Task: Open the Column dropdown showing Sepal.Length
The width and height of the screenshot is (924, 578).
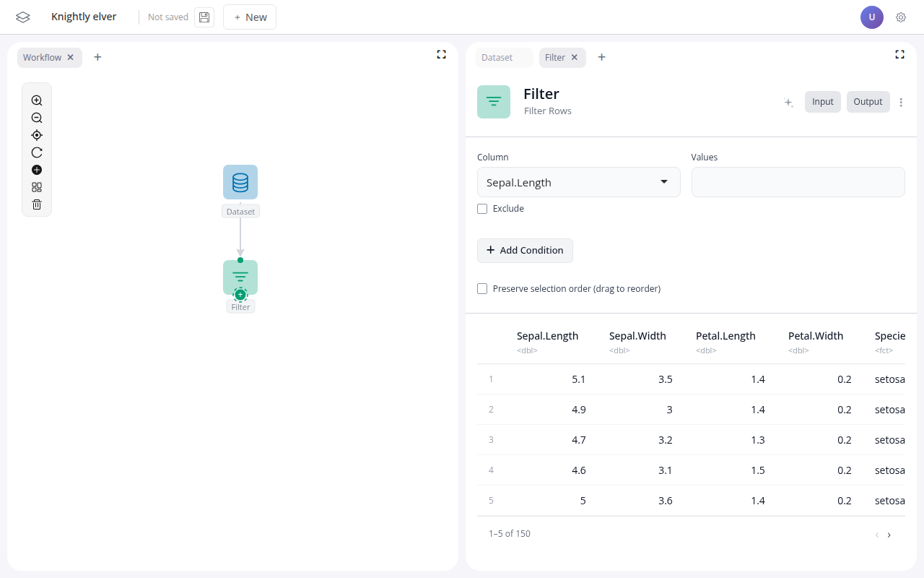Action: point(578,182)
